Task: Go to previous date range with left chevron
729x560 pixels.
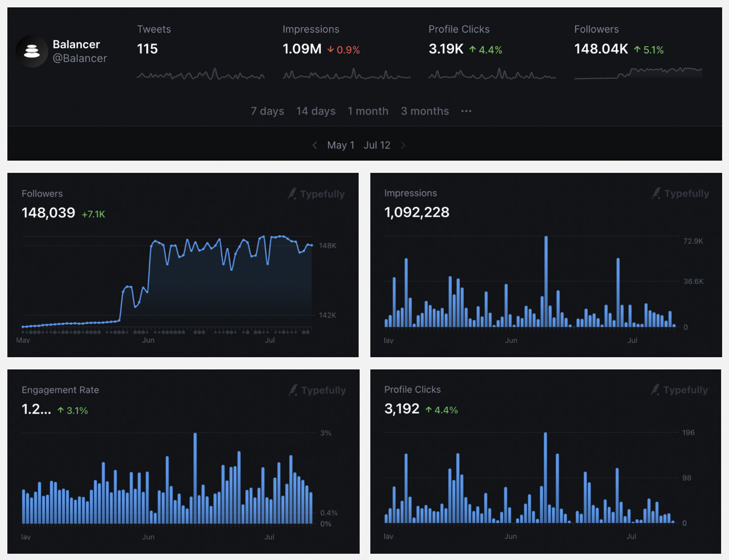Action: point(314,145)
